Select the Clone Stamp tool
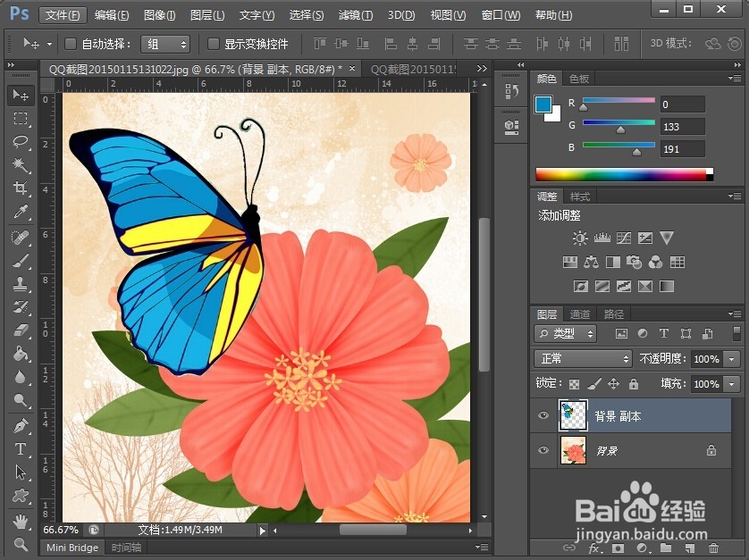The image size is (749, 560). [x=20, y=282]
